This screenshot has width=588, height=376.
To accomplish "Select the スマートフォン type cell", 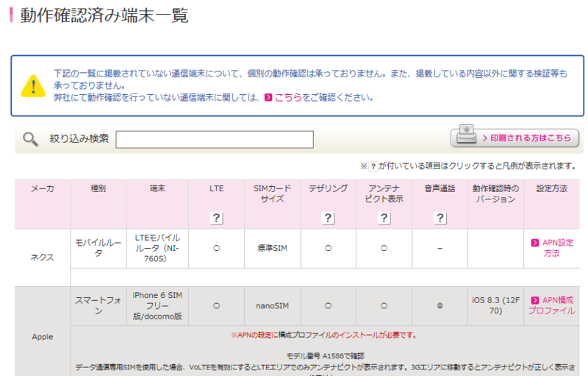I will (x=98, y=305).
